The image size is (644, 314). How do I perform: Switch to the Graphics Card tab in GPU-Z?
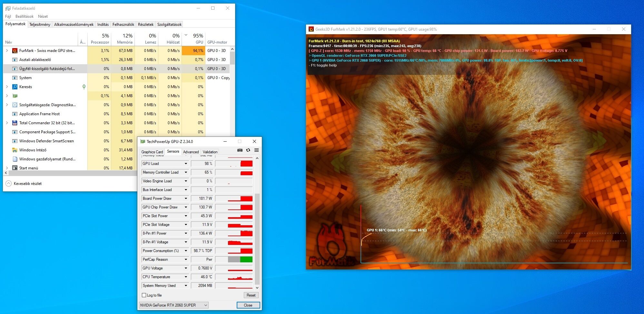152,152
